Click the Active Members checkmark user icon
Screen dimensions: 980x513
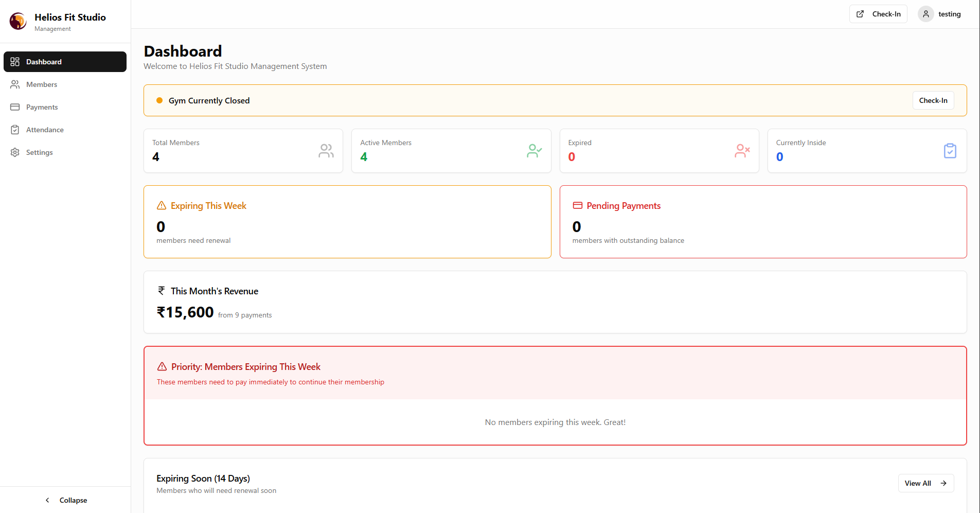pos(534,151)
